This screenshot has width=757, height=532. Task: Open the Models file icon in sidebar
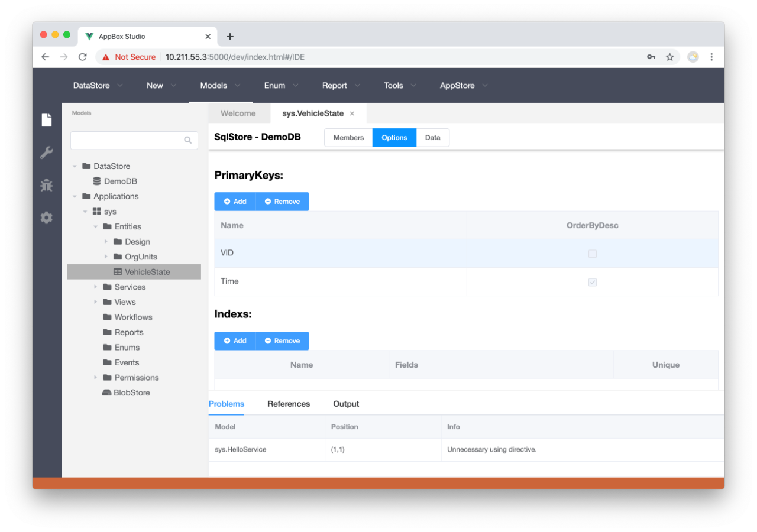(x=46, y=120)
